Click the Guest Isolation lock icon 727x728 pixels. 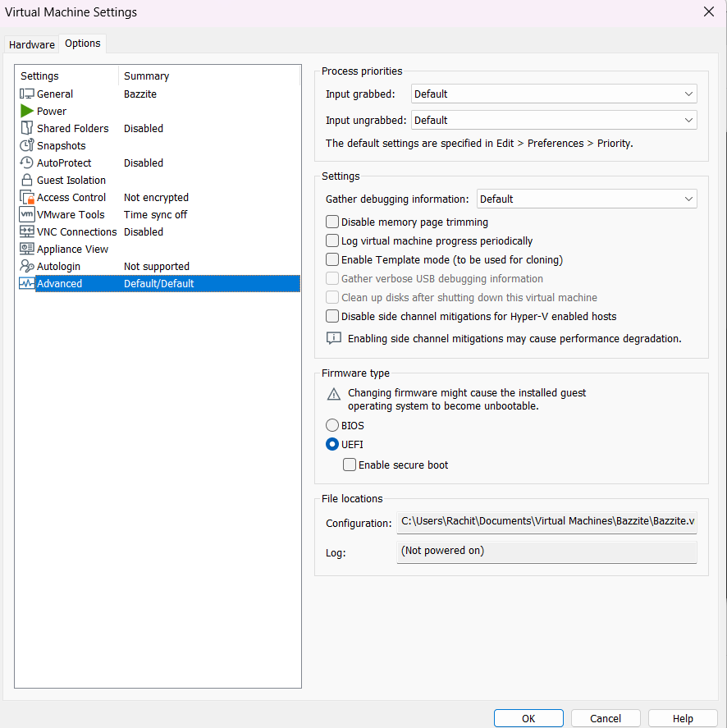coord(27,180)
